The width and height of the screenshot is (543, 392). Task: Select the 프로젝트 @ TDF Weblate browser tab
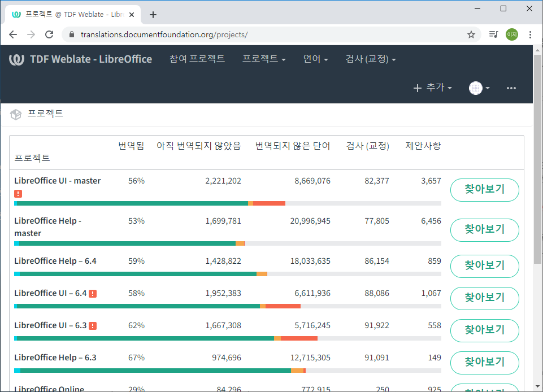point(73,15)
